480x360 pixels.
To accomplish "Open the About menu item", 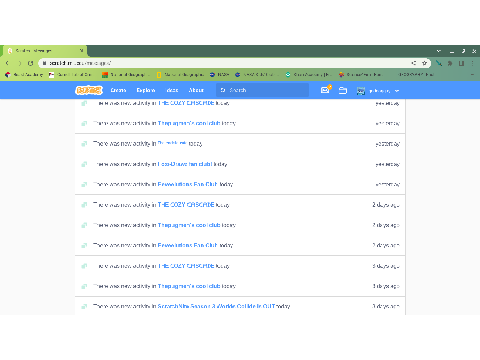I will [x=196, y=90].
